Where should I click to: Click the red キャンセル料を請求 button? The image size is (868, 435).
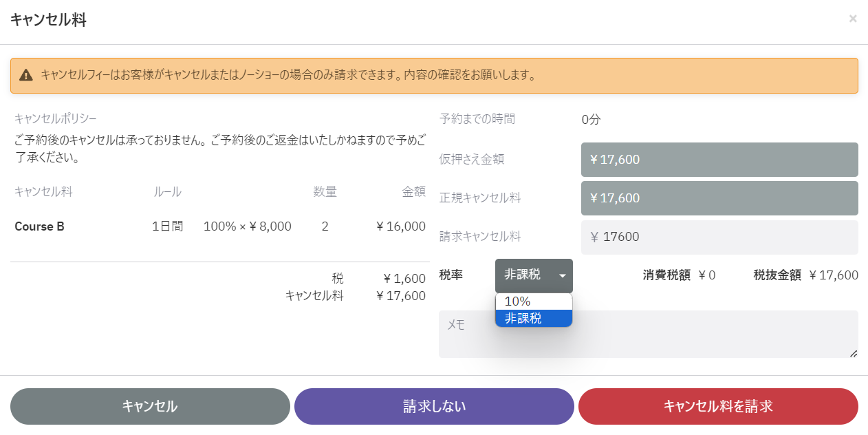click(x=718, y=406)
